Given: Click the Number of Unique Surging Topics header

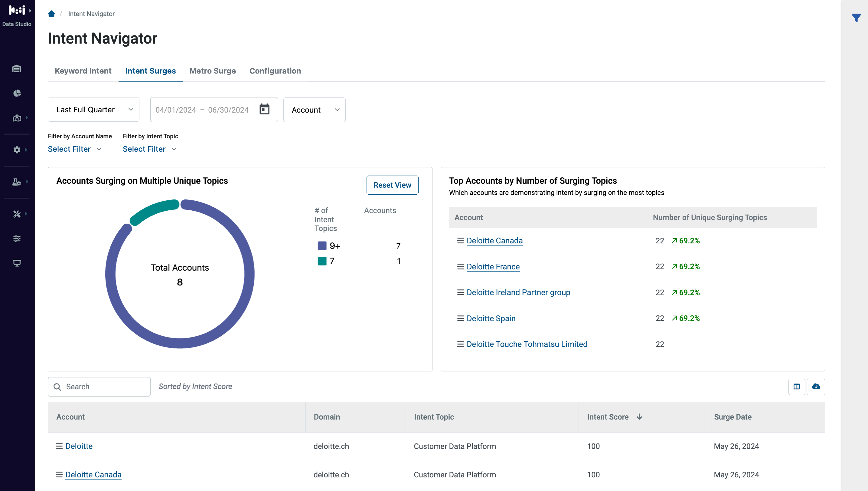Looking at the screenshot, I should [x=710, y=218].
